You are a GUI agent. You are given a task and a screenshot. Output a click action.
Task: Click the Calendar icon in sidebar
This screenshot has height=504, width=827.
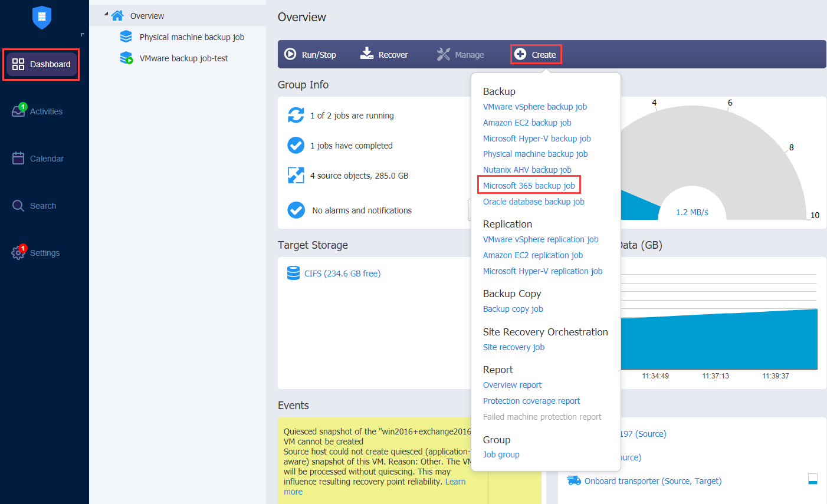pyautogui.click(x=18, y=158)
